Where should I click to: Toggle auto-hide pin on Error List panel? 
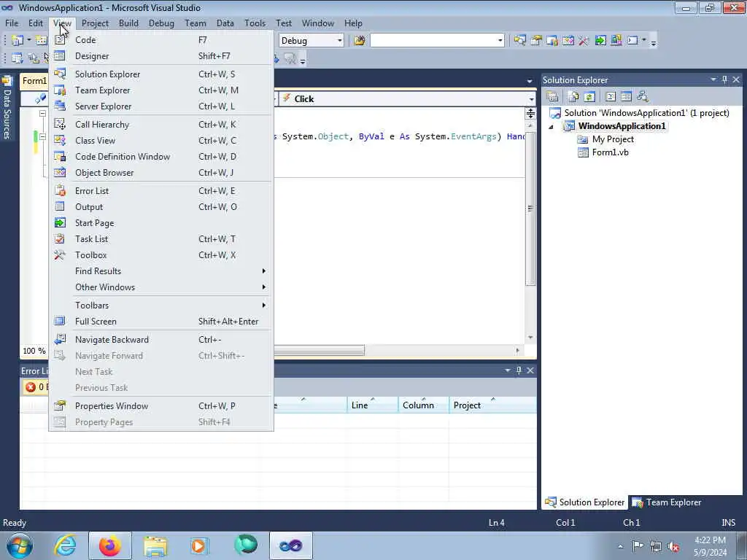tap(519, 370)
